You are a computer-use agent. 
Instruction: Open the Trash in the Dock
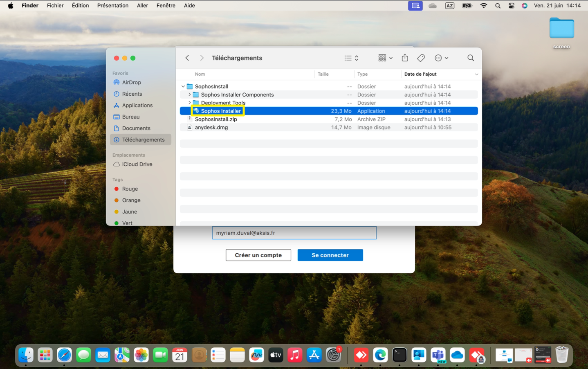click(562, 355)
